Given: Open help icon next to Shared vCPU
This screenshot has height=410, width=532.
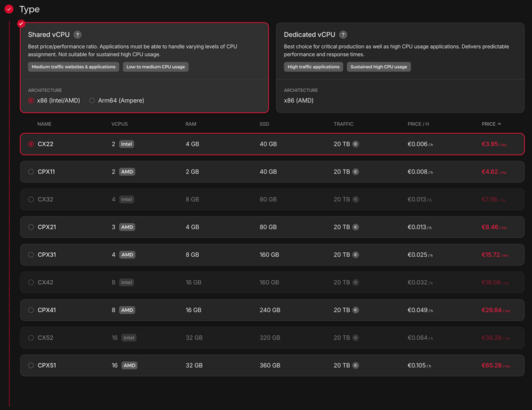Looking at the screenshot, I should pos(77,35).
